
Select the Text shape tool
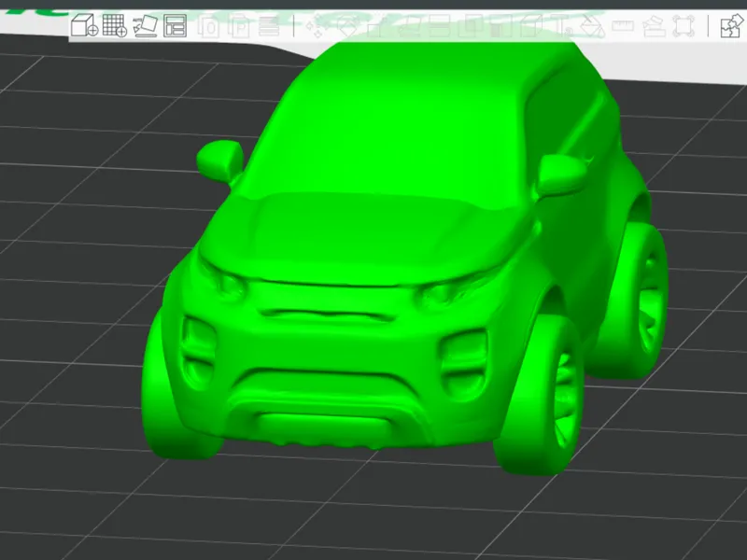[x=562, y=26]
